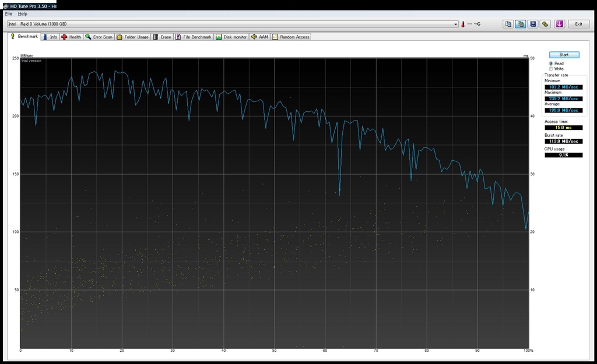The width and height of the screenshot is (597, 364).
Task: Open the Help menu
Action: 23,14
